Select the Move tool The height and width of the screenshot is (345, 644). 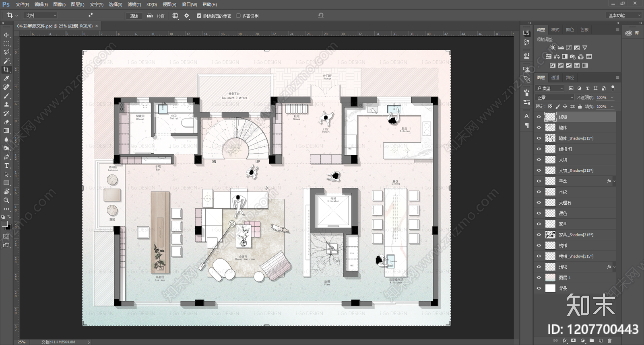pos(6,35)
